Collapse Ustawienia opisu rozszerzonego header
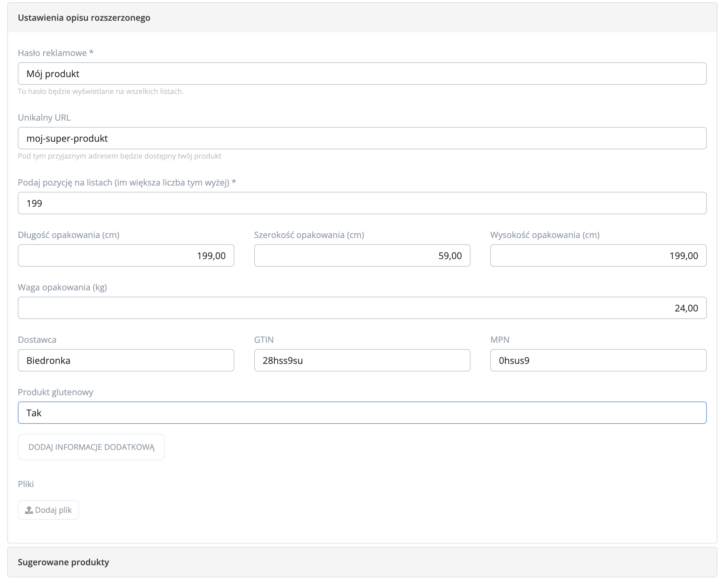The image size is (724, 588). 84,17
